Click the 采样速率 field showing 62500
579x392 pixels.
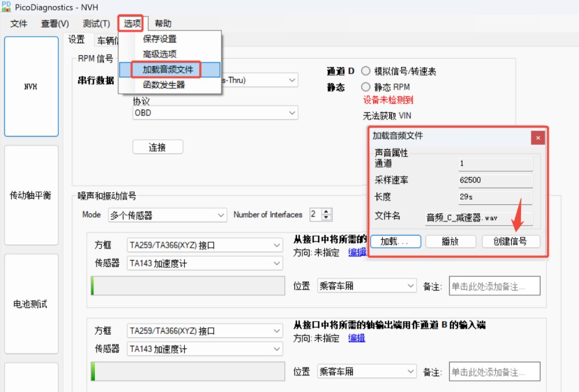(x=495, y=180)
